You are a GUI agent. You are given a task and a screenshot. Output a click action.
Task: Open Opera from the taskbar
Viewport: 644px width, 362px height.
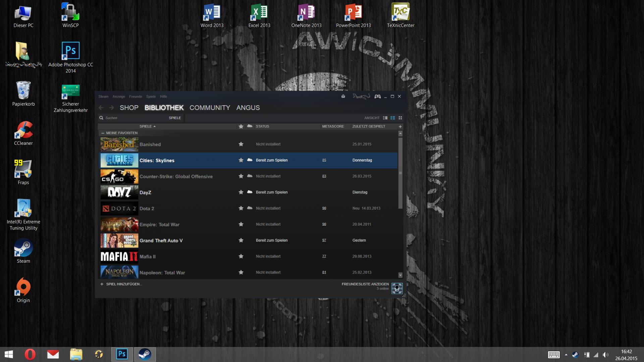coord(30,354)
